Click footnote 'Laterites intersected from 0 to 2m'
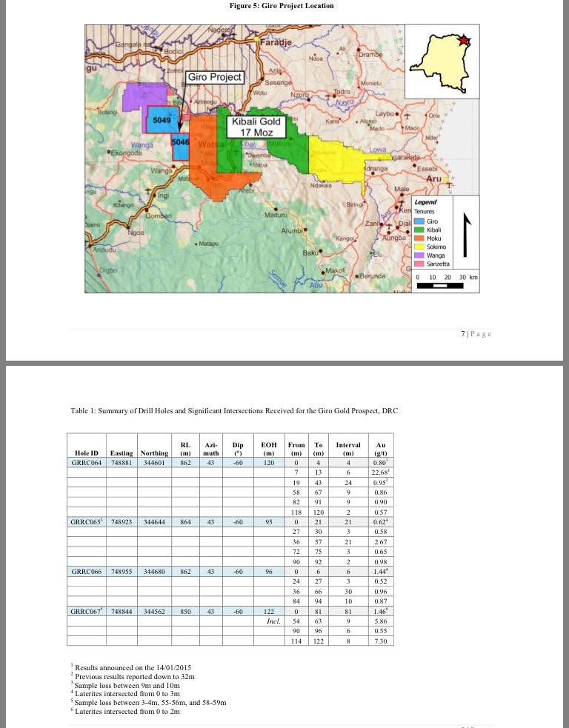The height and width of the screenshot is (728, 569). [x=125, y=711]
